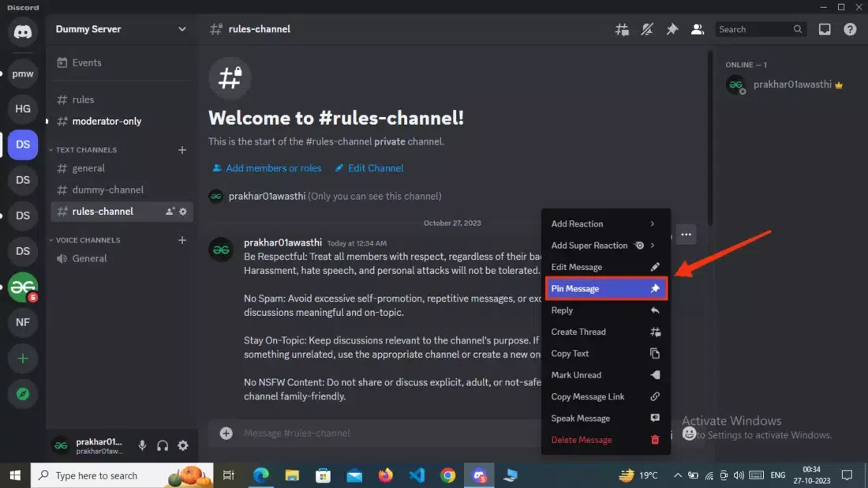Open Microsoft Edge from taskbar

coord(260,475)
